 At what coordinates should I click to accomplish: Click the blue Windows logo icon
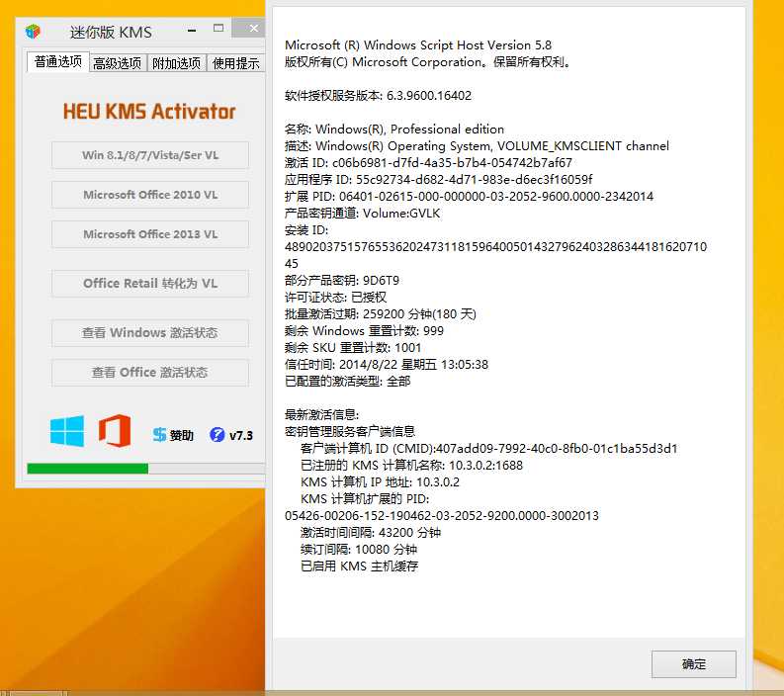[x=67, y=430]
